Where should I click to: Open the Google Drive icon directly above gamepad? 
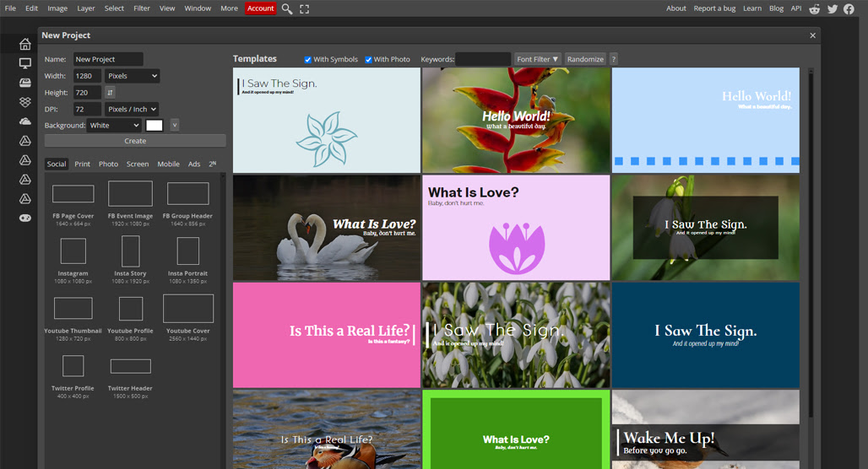[25, 198]
